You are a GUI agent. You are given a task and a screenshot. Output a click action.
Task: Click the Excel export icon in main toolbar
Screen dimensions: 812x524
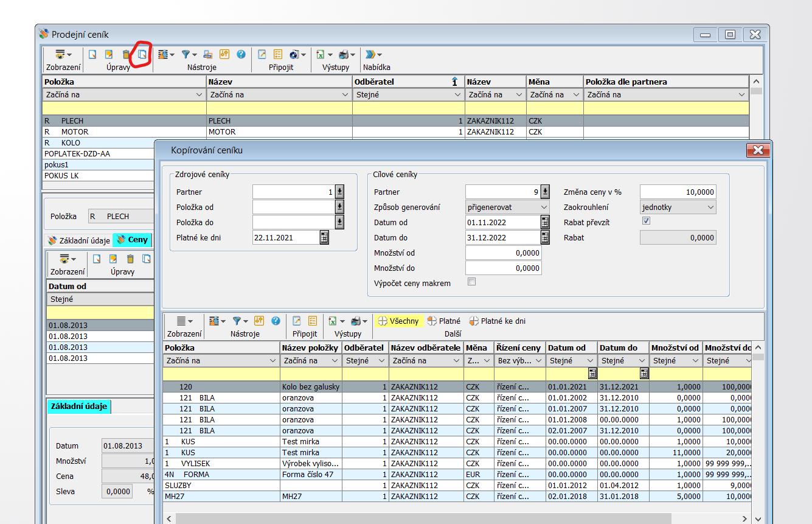(x=321, y=54)
